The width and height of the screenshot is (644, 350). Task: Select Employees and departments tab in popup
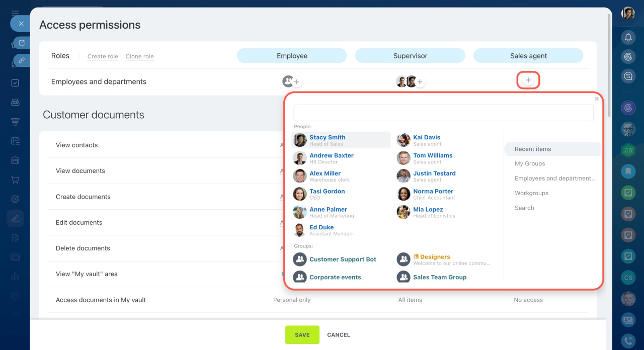click(x=555, y=178)
